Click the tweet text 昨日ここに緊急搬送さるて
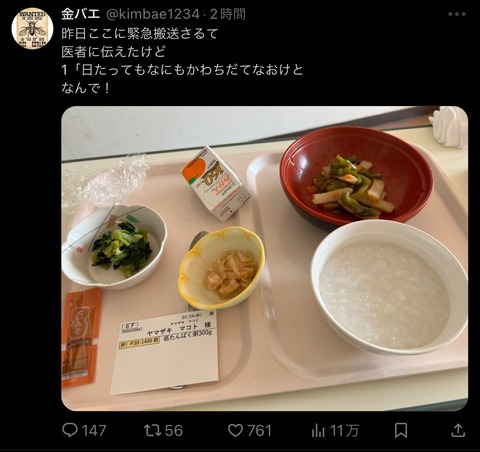 (140, 33)
